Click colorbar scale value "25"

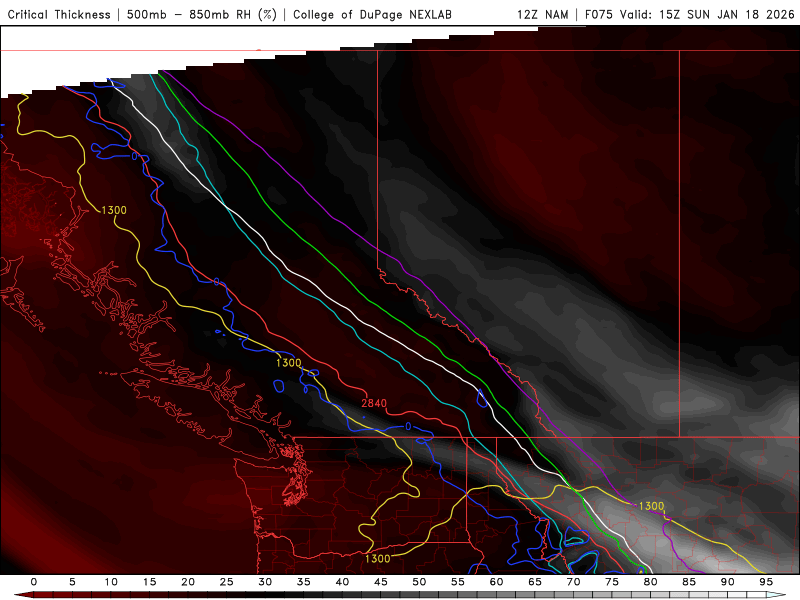pos(227,582)
